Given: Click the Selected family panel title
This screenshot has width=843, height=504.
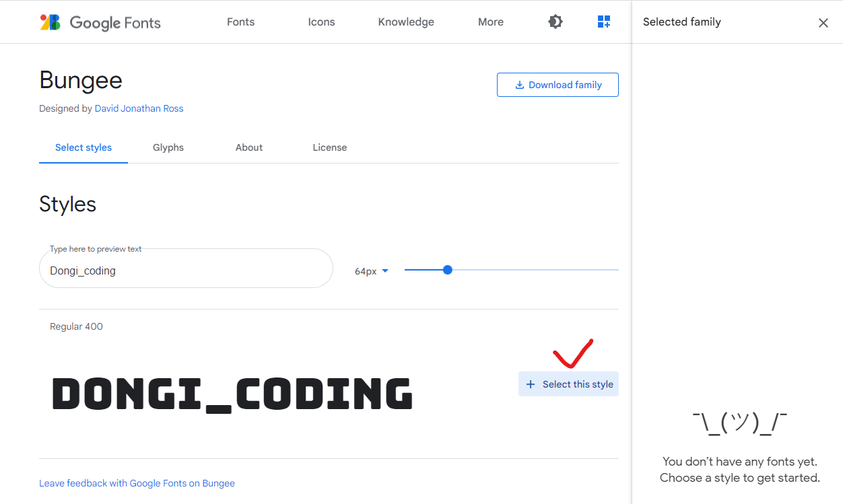Looking at the screenshot, I should point(681,22).
